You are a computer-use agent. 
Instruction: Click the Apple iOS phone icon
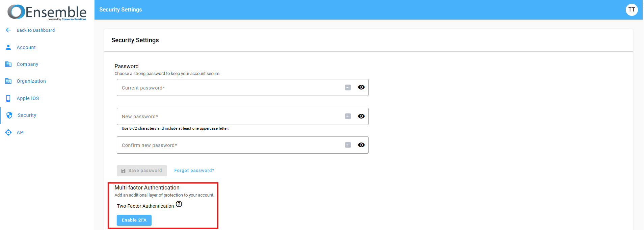(8, 98)
